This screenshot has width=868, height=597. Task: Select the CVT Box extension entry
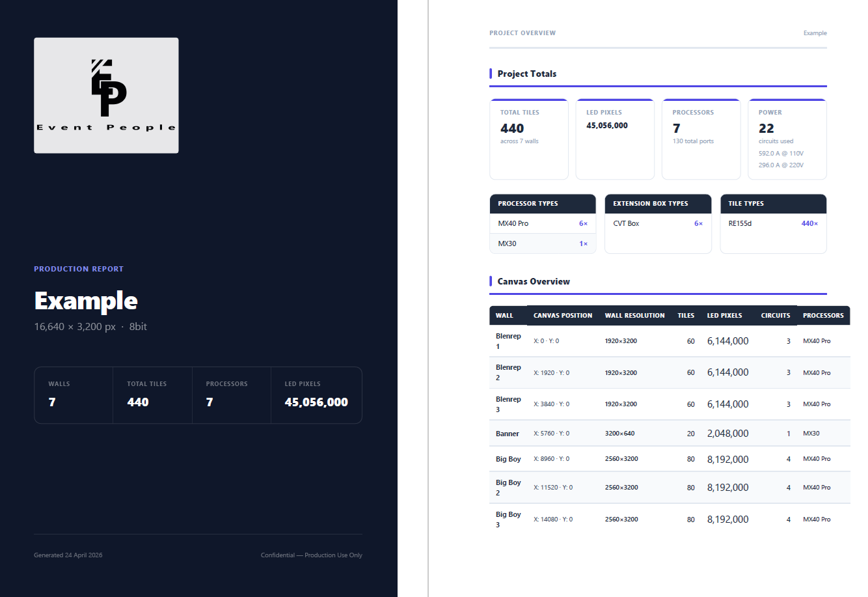coord(657,223)
